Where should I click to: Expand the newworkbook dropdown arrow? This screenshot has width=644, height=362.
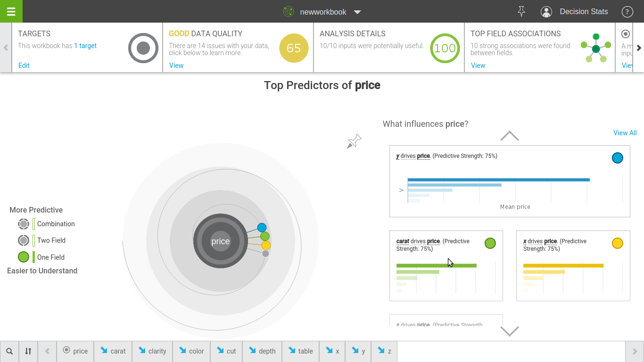click(x=357, y=12)
